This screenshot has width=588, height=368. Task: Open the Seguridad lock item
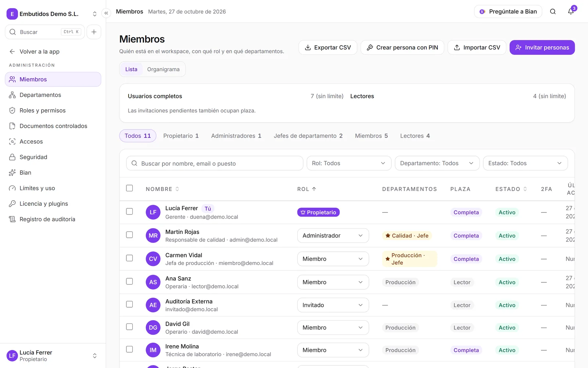coord(53,157)
